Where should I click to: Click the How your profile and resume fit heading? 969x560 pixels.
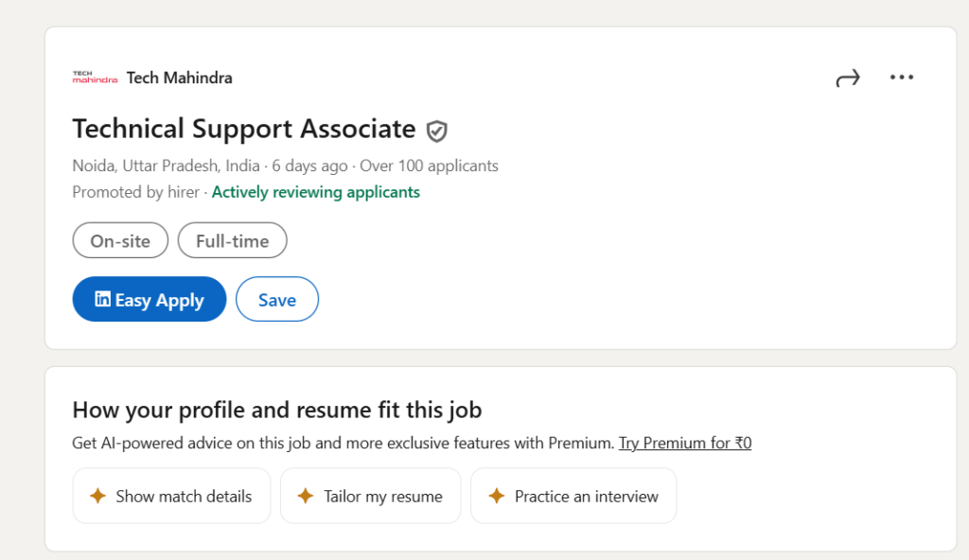276,410
